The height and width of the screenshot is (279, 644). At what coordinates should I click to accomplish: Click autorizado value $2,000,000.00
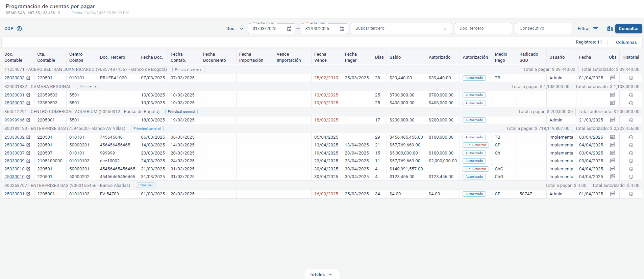pyautogui.click(x=443, y=161)
